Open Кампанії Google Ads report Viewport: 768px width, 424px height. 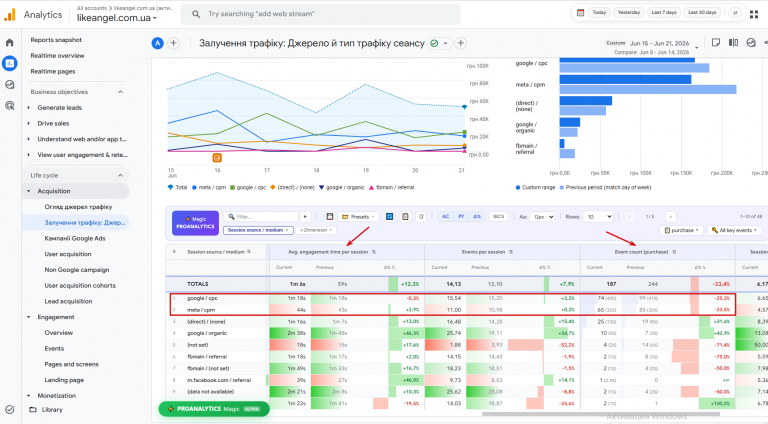(x=75, y=238)
